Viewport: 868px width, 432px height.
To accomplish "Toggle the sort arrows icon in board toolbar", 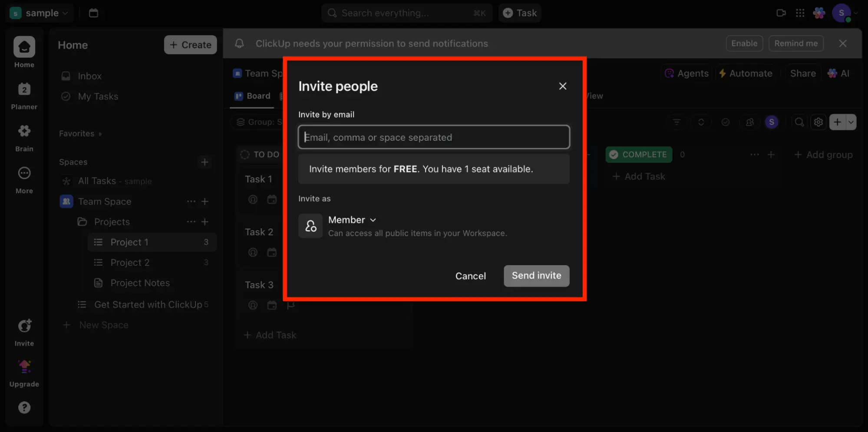I will point(701,122).
